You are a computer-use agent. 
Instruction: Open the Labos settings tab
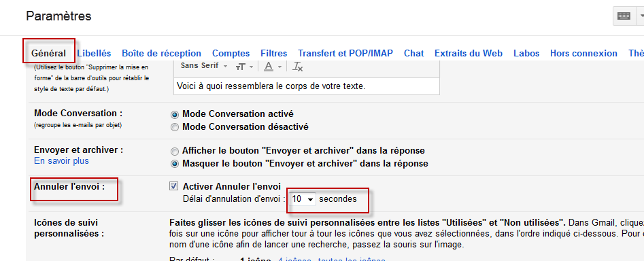526,53
